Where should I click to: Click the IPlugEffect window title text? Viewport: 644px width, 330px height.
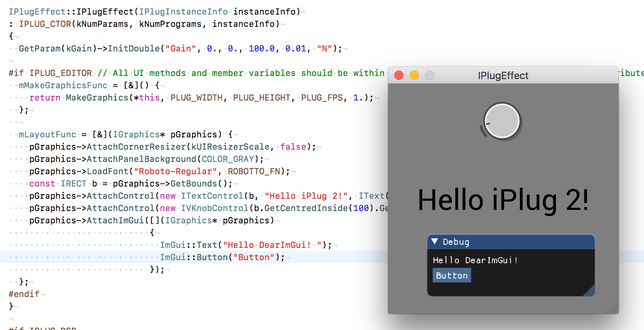[503, 76]
